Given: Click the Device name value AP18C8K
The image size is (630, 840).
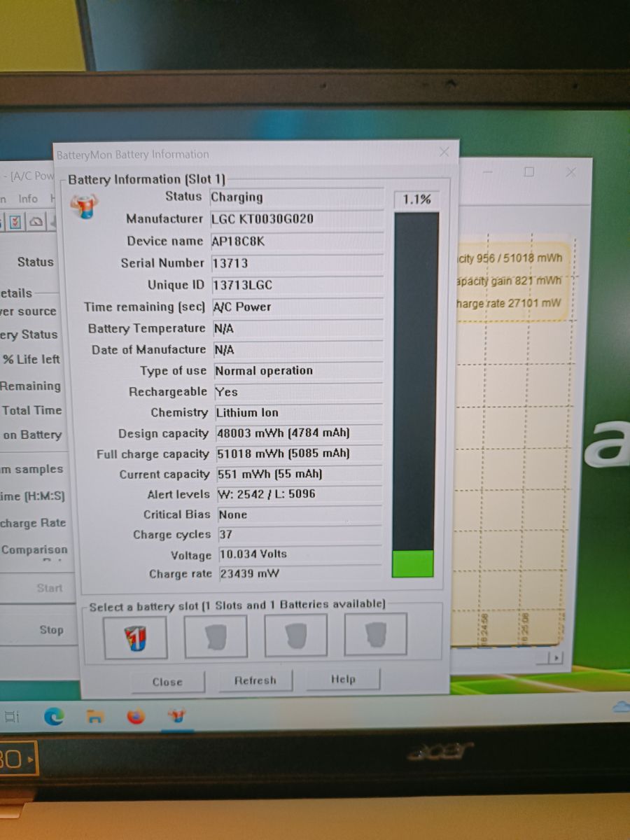Looking at the screenshot, I should [x=297, y=241].
